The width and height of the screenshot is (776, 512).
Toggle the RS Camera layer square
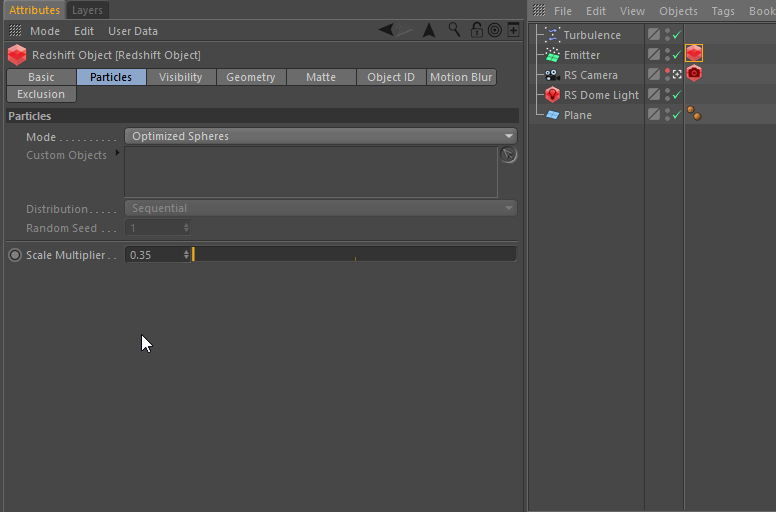coord(654,74)
